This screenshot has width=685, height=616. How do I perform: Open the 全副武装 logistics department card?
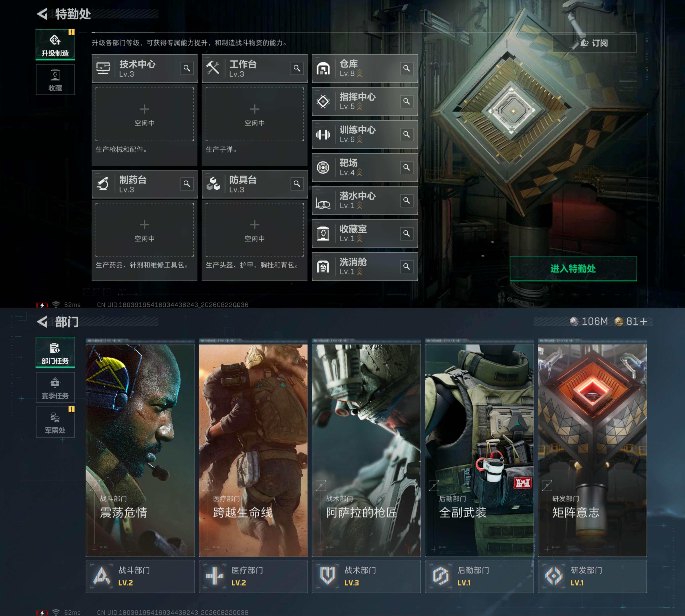click(x=479, y=450)
